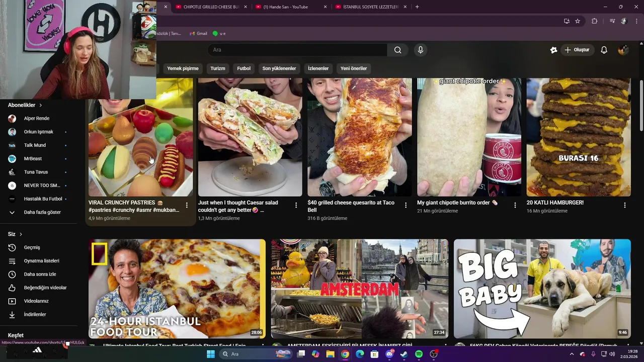Open Talk Mund subscription channel
Screen dimensions: 644x362
(38, 145)
